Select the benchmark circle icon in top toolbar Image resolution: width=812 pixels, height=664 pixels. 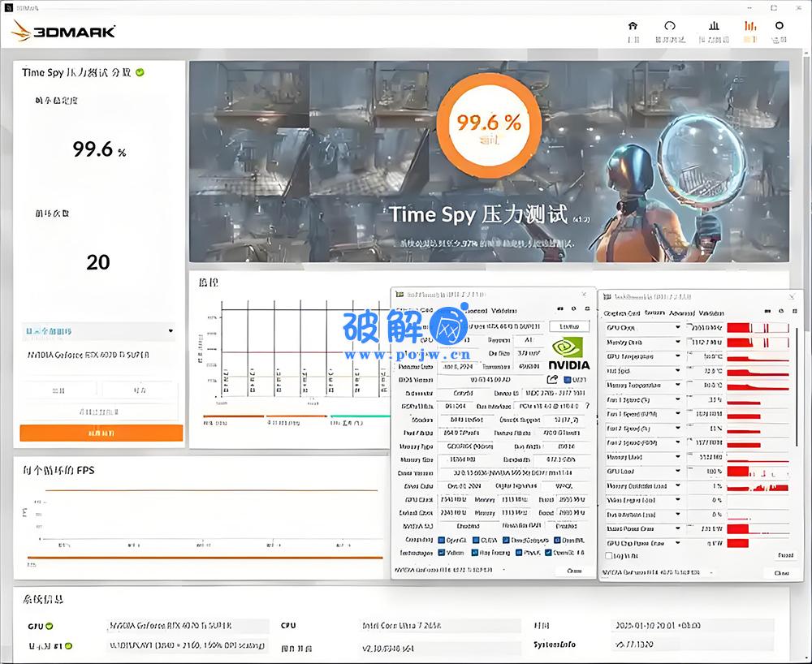click(670, 27)
